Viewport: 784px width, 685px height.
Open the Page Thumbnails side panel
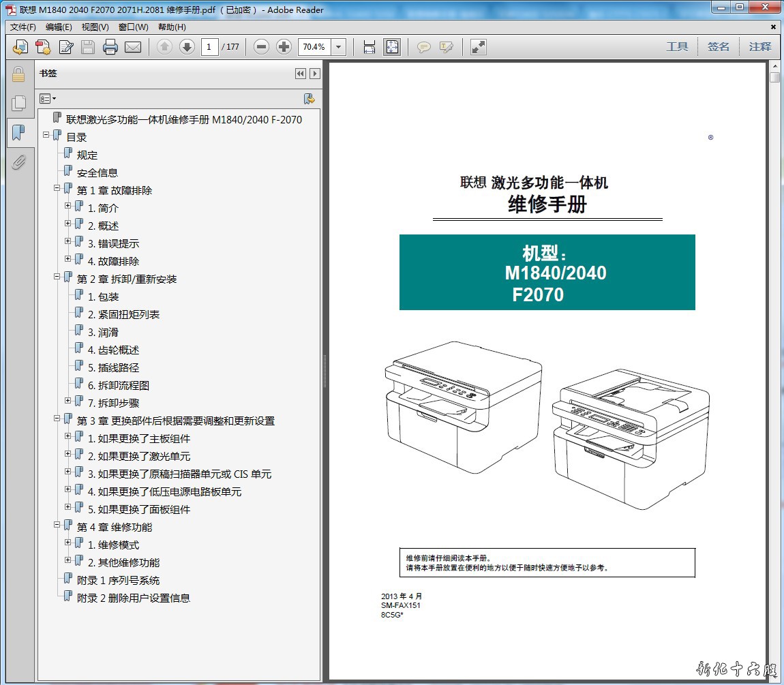click(x=18, y=103)
